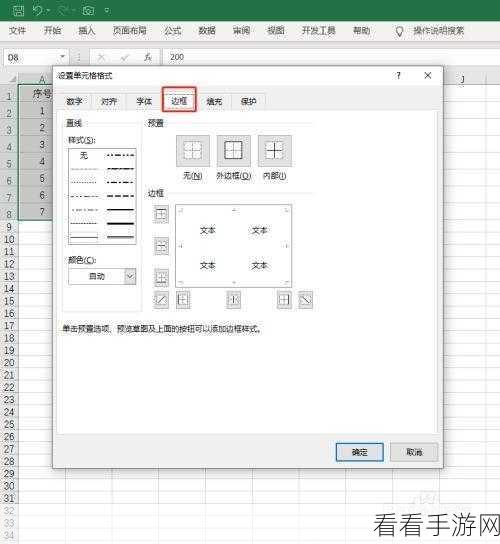
Task: Open the Customize Quick Access Toolbar arrow
Action: [x=108, y=11]
